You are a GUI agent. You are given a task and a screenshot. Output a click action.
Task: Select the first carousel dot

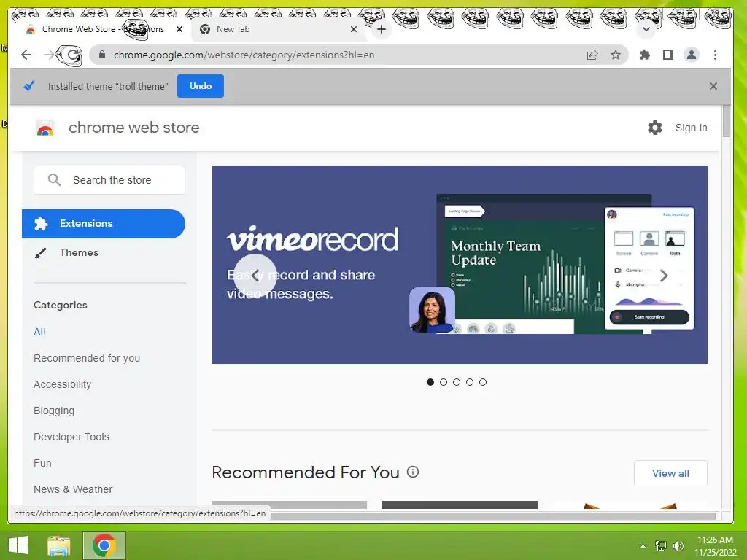(x=430, y=382)
